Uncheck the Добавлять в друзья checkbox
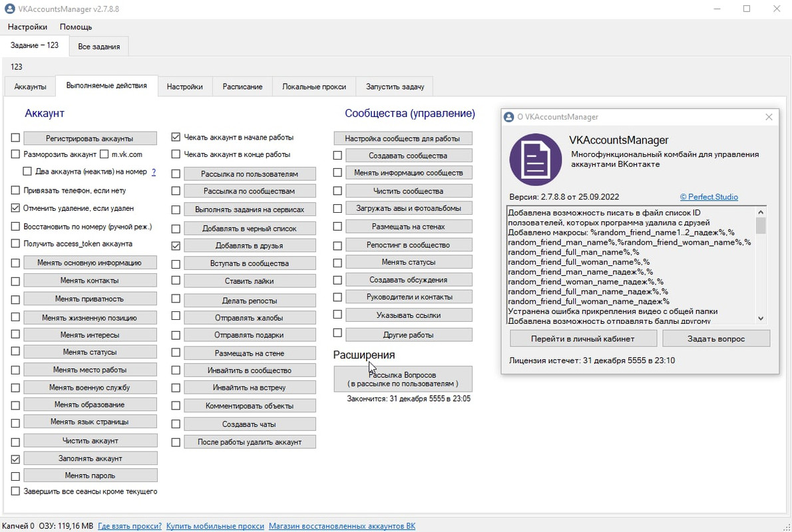Image resolution: width=792 pixels, height=532 pixels. 176,246
